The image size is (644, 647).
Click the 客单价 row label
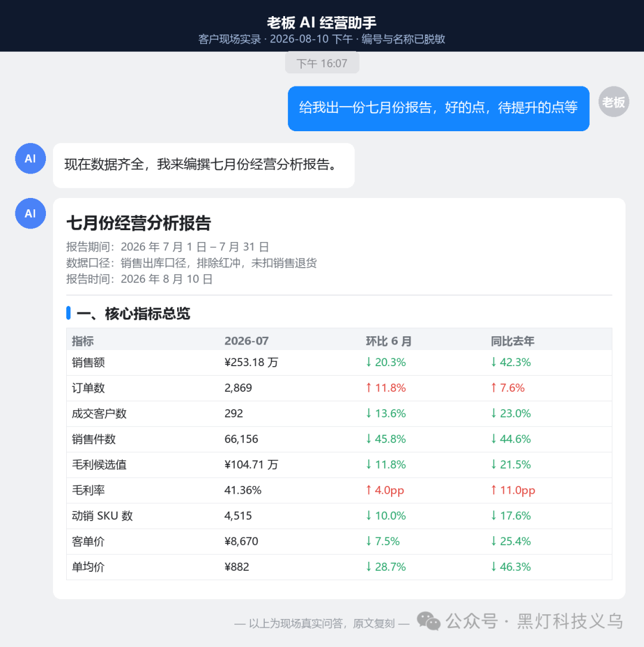[x=88, y=541]
